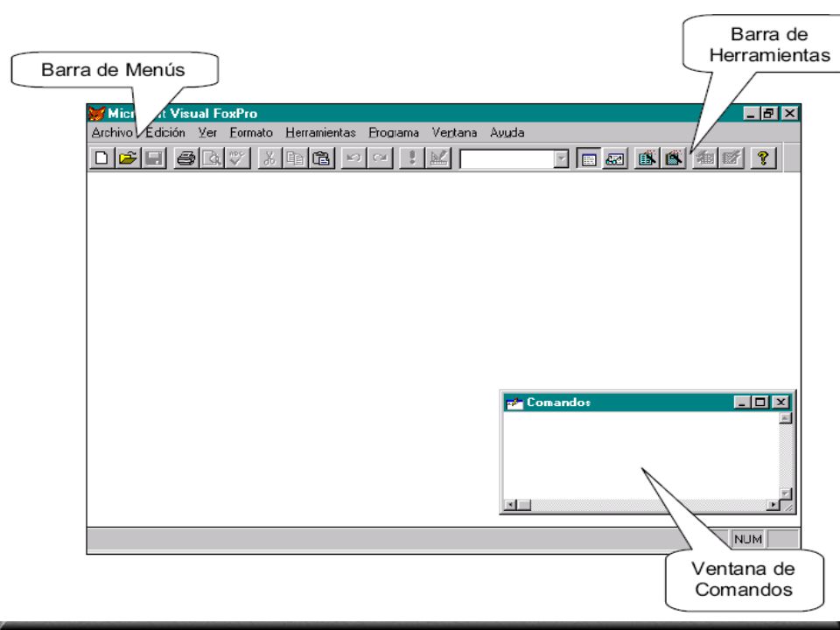The height and width of the screenshot is (630, 840).
Task: Open the Programa menu
Action: pos(394,132)
